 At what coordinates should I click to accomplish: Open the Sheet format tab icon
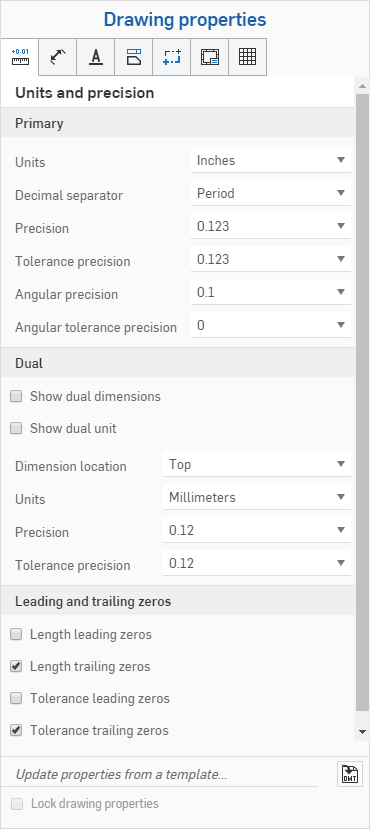coord(210,57)
